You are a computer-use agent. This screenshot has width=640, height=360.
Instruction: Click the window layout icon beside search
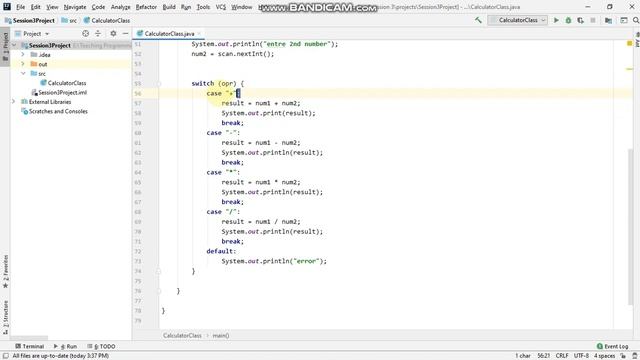[624, 20]
